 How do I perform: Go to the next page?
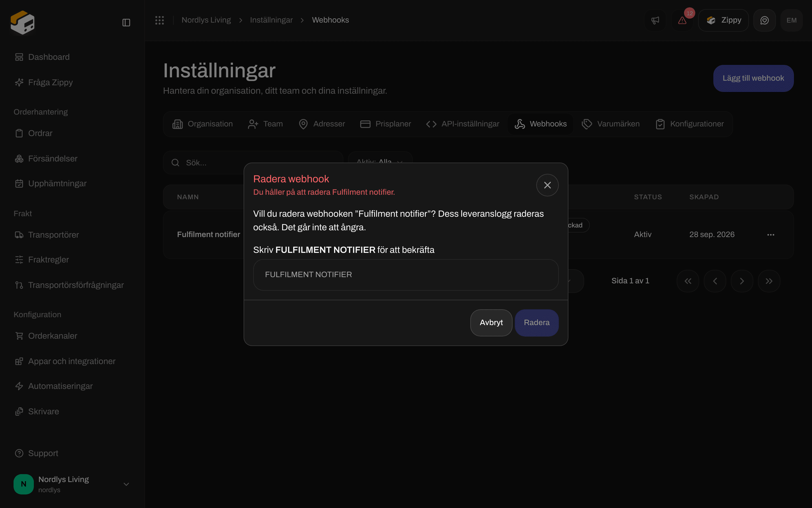742,281
